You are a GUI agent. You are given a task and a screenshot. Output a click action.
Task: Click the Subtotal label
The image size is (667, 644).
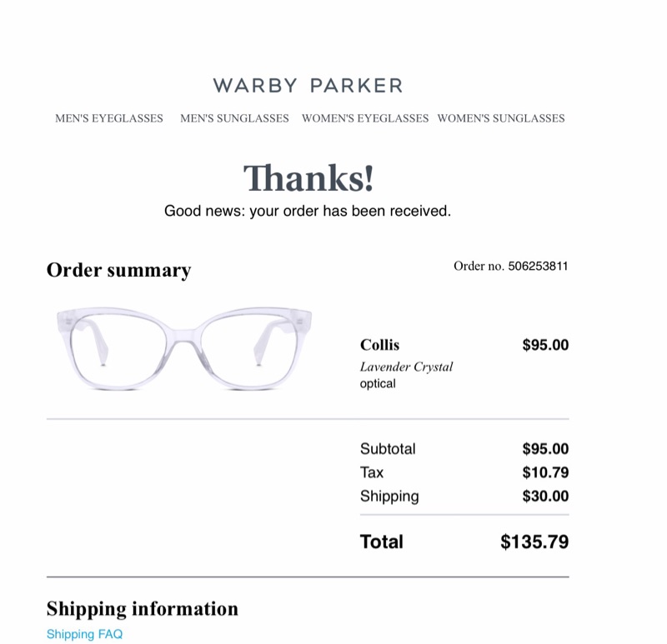[388, 449]
